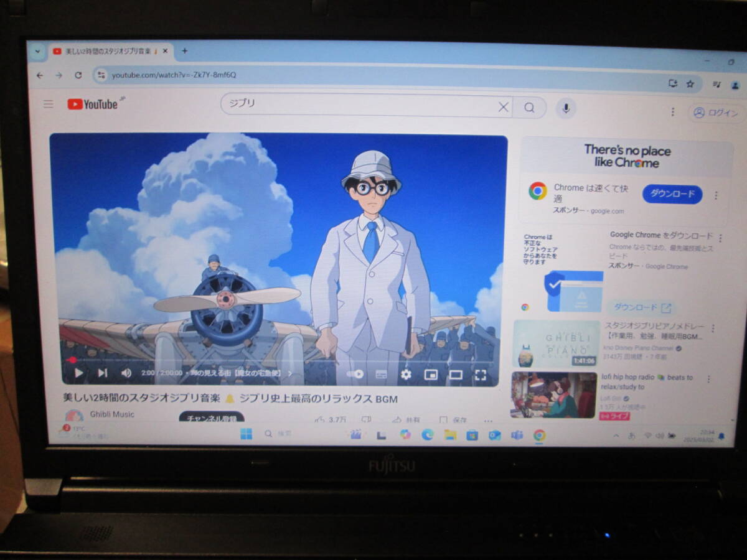Open lofi hip hop radio title link

coord(647,382)
